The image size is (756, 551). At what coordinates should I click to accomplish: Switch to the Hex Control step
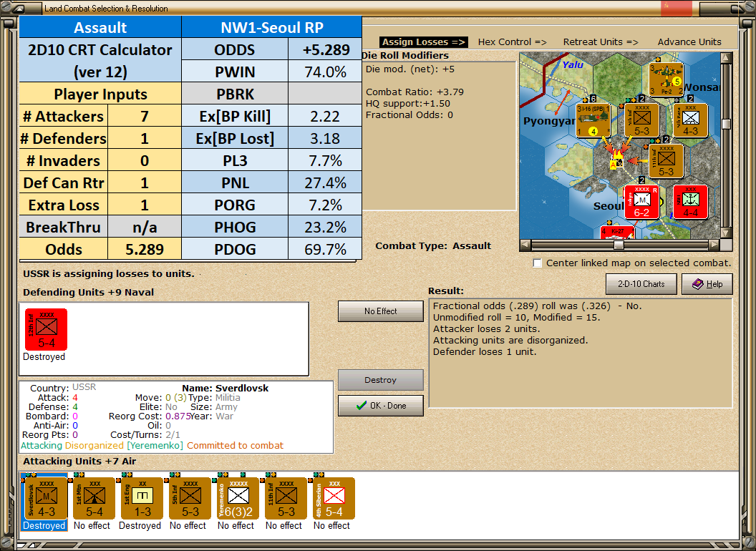pyautogui.click(x=512, y=42)
